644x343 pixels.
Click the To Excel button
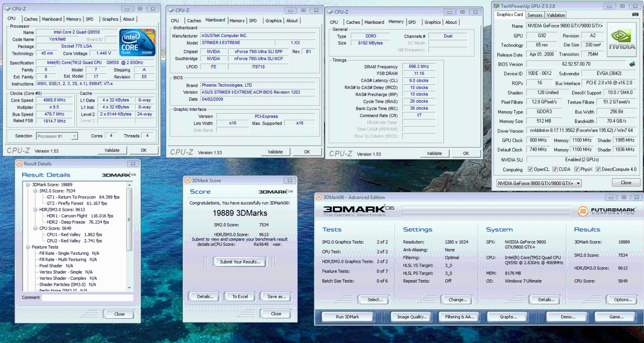[x=240, y=297]
